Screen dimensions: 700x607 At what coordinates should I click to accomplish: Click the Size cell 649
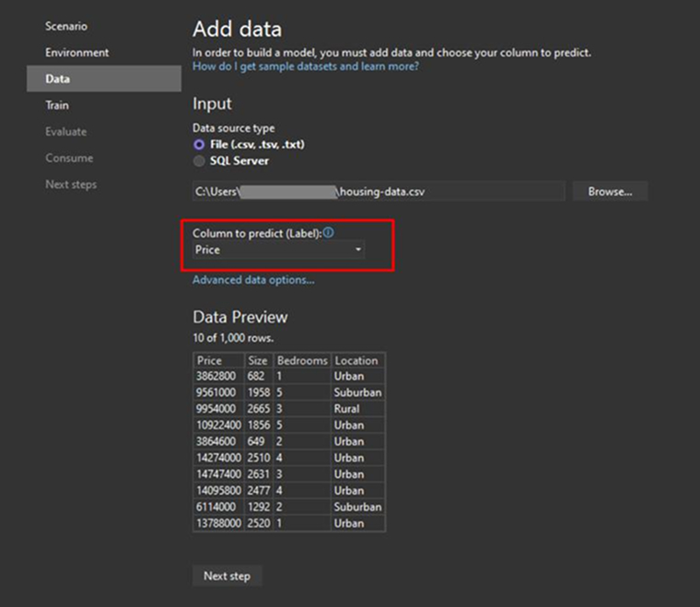[259, 441]
